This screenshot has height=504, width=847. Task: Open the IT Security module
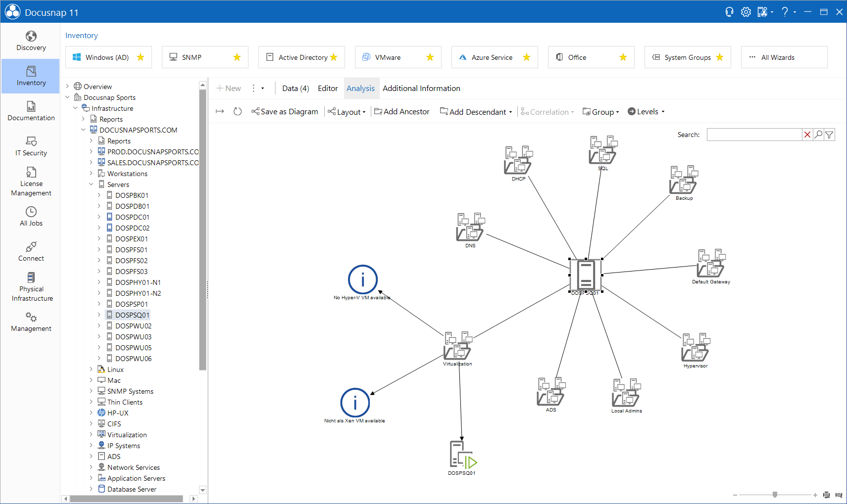[31, 146]
